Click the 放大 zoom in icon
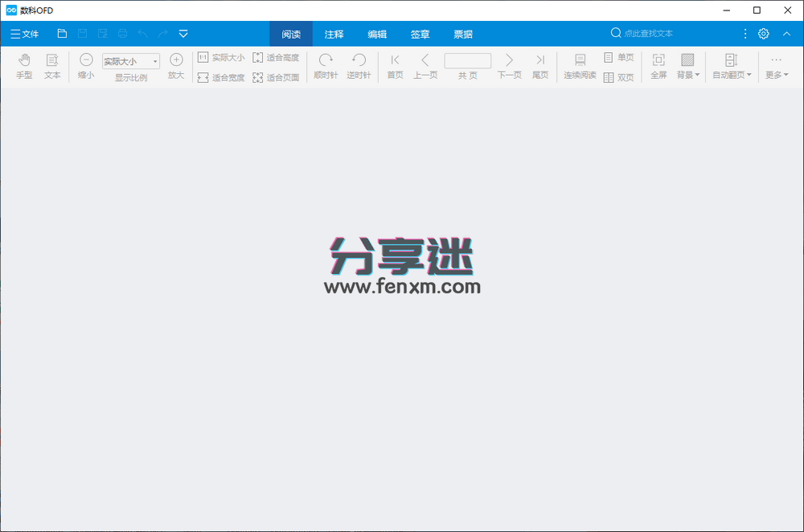The image size is (804, 532). coord(175,61)
